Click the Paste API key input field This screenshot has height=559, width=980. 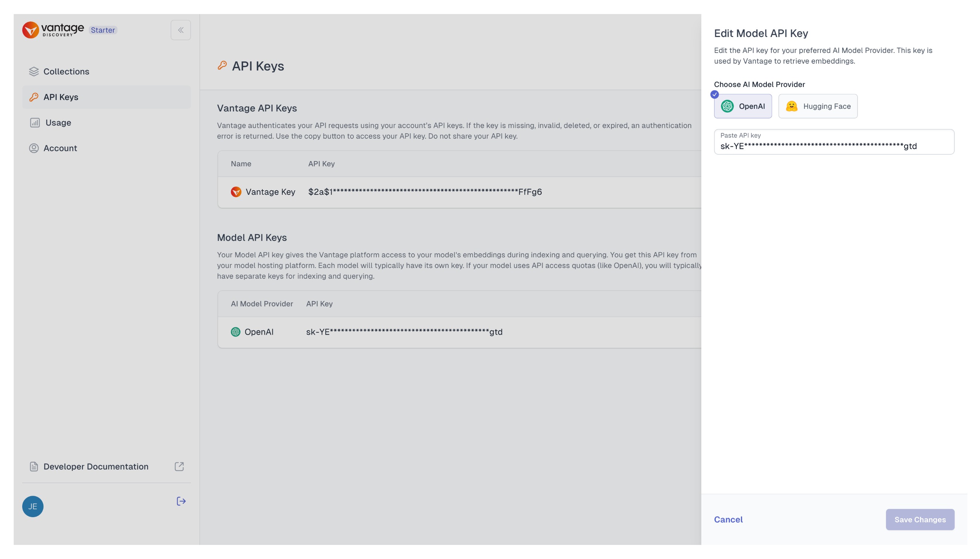click(834, 141)
